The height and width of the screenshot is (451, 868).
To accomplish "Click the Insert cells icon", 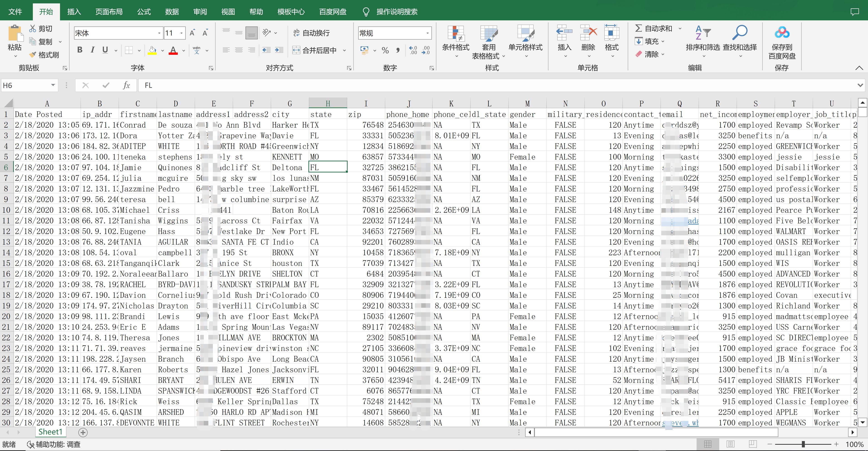I will pos(564,33).
